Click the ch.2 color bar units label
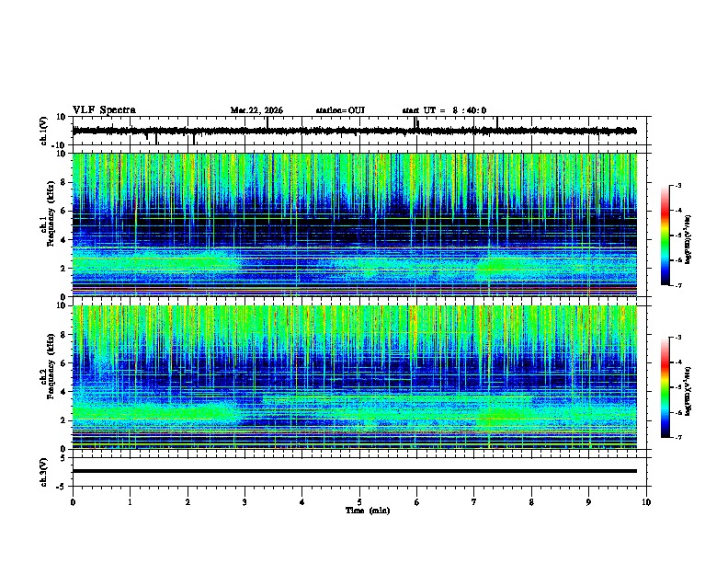 688,391
